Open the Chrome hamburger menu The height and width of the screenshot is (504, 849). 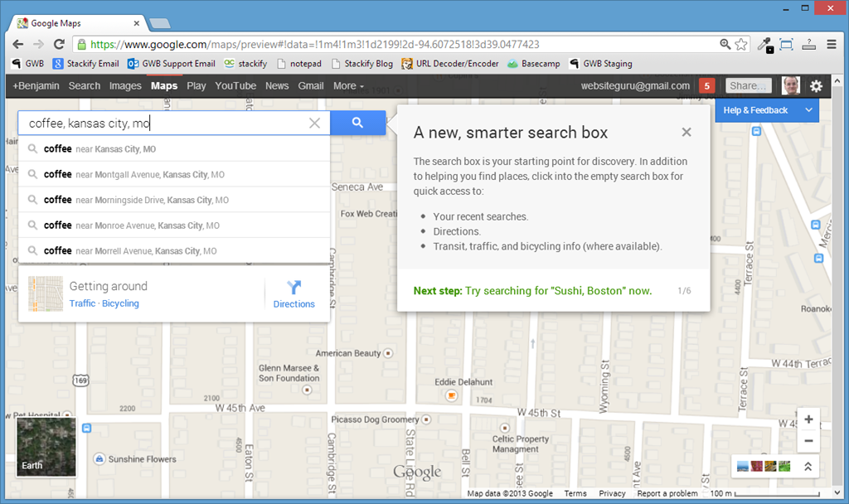tap(832, 45)
